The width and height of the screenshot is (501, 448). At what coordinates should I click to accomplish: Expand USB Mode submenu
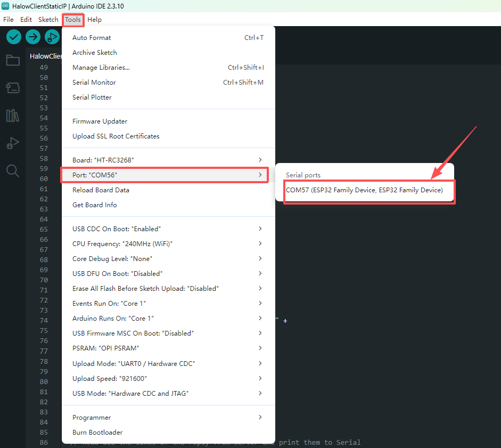pos(168,393)
